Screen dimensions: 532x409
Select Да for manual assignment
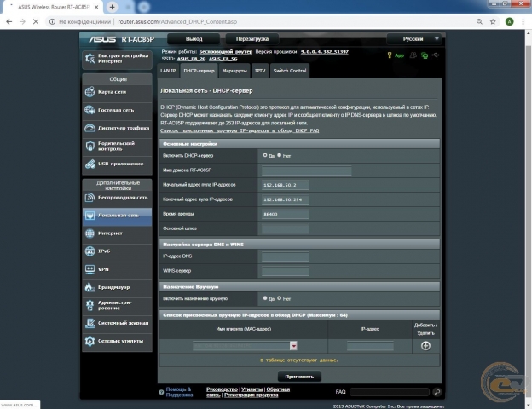(265, 298)
